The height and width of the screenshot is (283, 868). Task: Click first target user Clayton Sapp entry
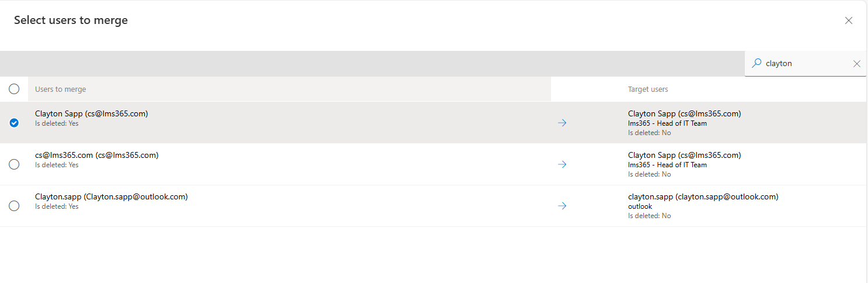tap(685, 113)
